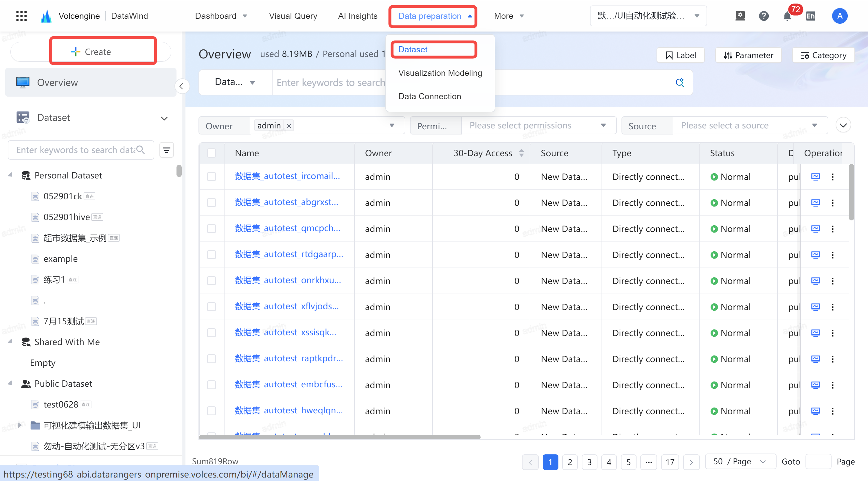This screenshot has width=868, height=481.
Task: Preview dataset 数据集_autotest_qmcpch monitor icon
Action: pos(815,229)
